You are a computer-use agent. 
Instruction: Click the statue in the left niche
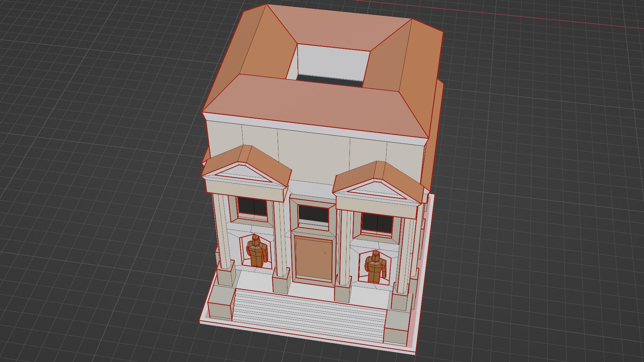click(x=257, y=251)
